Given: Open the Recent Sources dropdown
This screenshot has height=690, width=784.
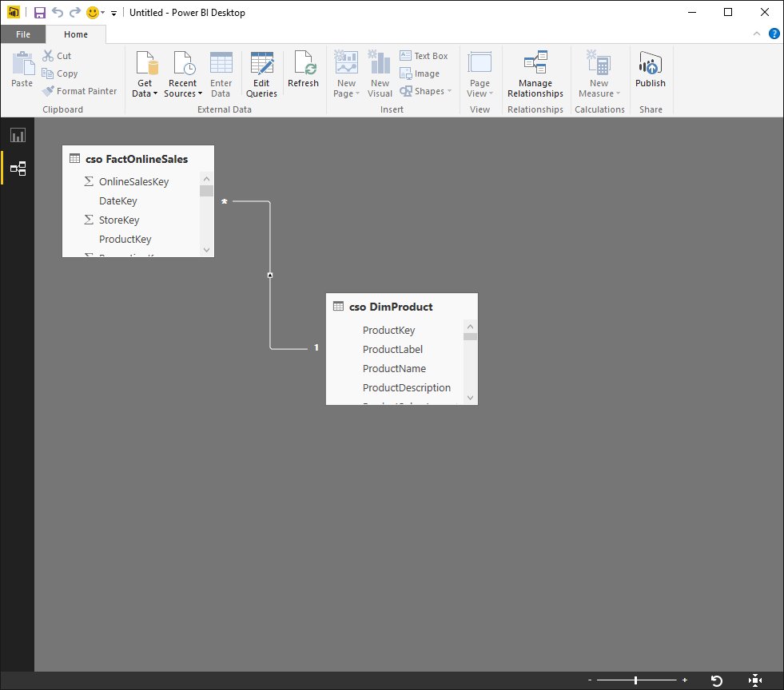Looking at the screenshot, I should click(x=182, y=73).
